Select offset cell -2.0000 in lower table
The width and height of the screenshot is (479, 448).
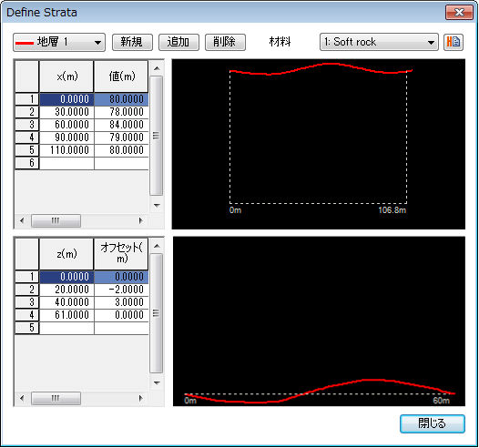point(121,290)
